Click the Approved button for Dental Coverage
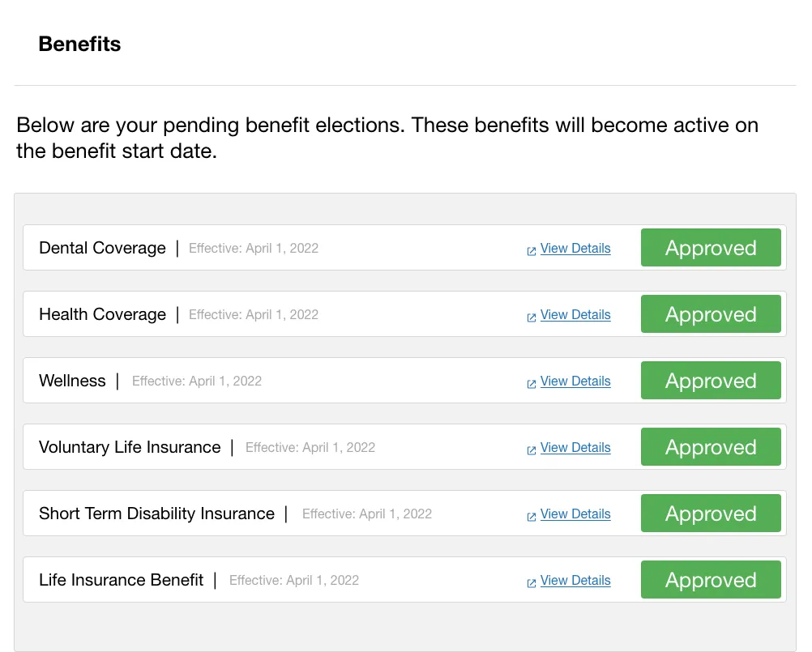The width and height of the screenshot is (812, 652). tap(711, 247)
